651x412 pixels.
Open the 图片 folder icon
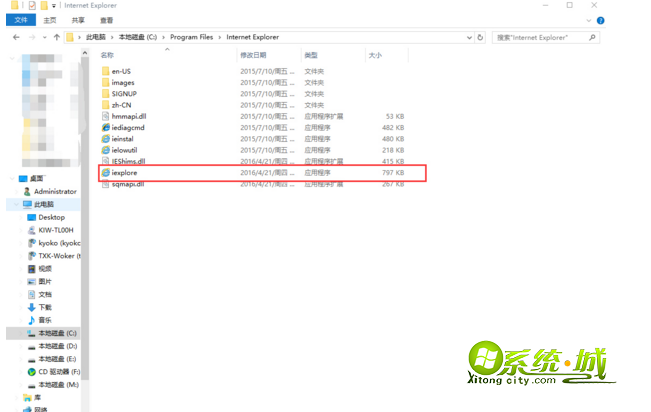tap(32, 282)
